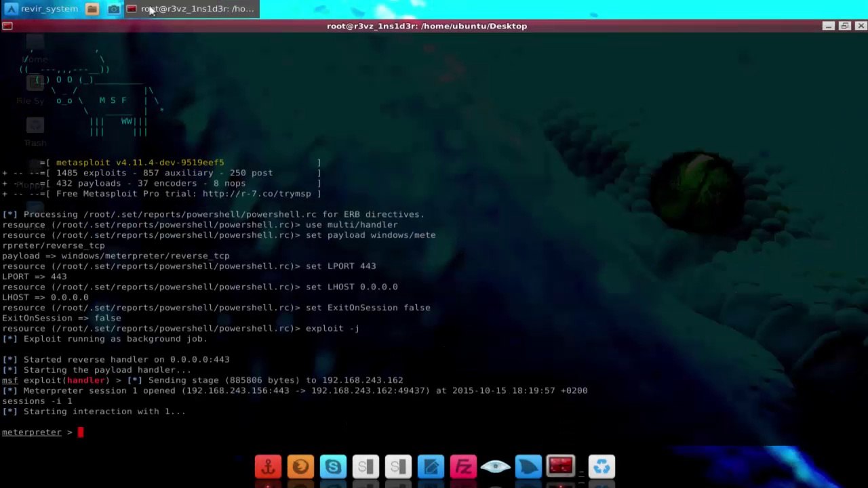Click the '1485 exploits - 857 auxiliary - 250 post' line
The width and height of the screenshot is (868, 488).
(x=164, y=173)
